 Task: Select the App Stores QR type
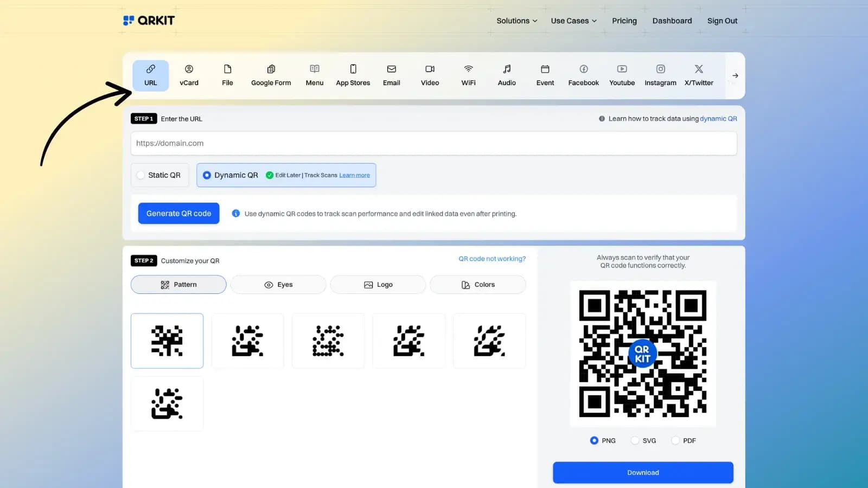[x=353, y=75]
